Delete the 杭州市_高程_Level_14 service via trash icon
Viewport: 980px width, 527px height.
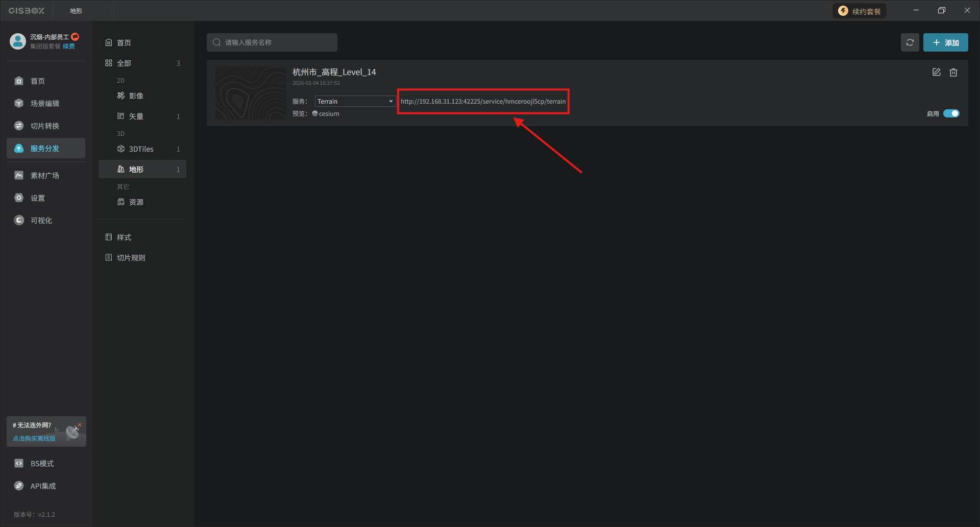tap(953, 73)
